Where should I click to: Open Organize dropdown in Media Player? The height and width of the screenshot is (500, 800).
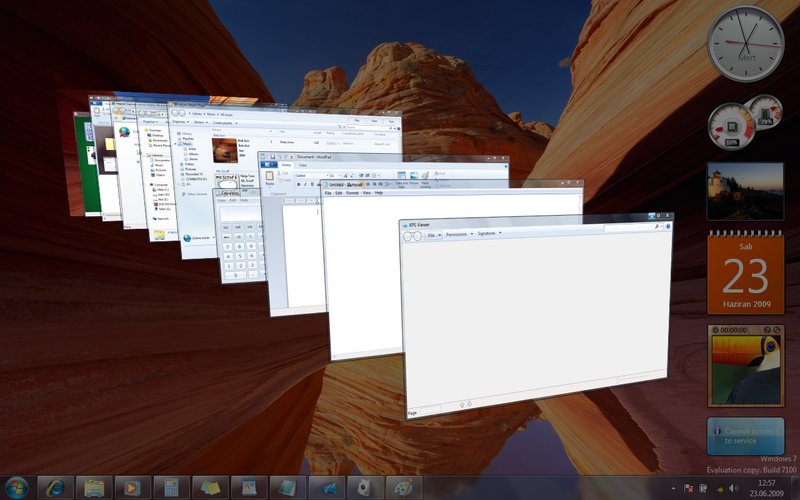pyautogui.click(x=180, y=122)
